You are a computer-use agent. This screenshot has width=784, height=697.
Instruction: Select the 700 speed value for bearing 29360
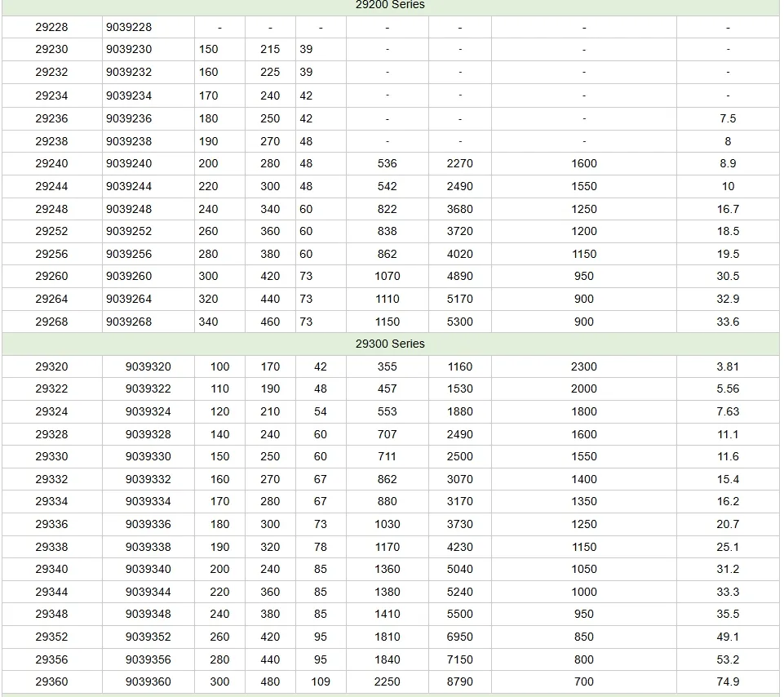coord(583,681)
